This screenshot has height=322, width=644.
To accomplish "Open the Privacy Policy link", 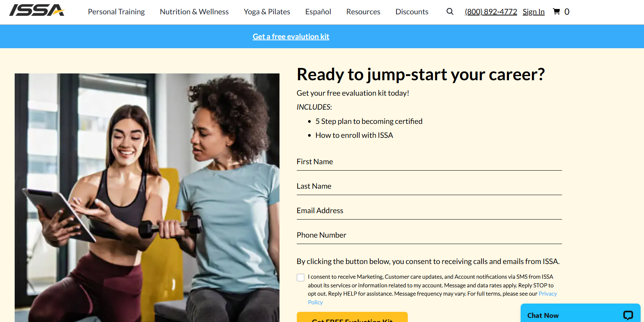I will (547, 294).
